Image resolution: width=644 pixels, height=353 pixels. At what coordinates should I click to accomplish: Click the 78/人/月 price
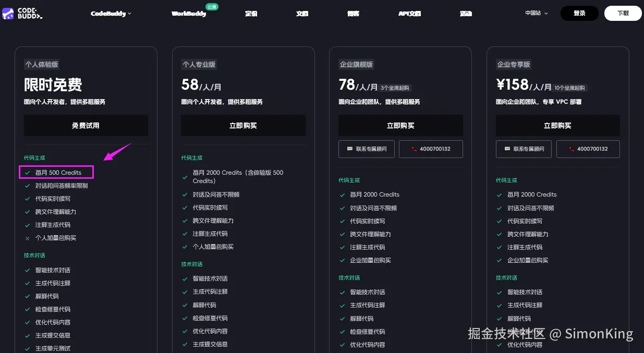(x=358, y=85)
